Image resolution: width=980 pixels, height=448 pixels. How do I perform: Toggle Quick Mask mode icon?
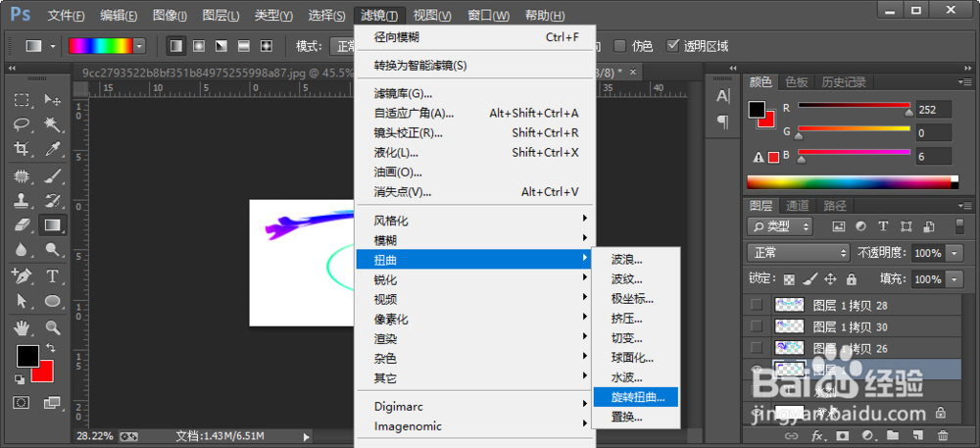[22, 402]
